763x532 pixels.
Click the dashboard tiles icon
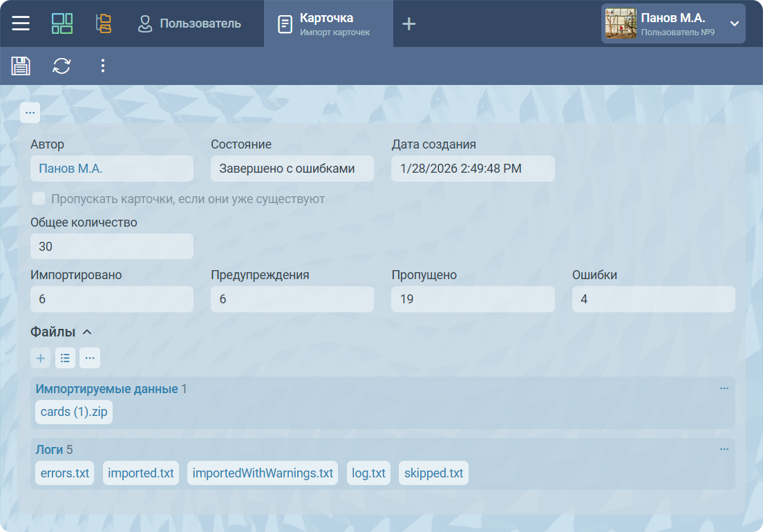[62, 23]
